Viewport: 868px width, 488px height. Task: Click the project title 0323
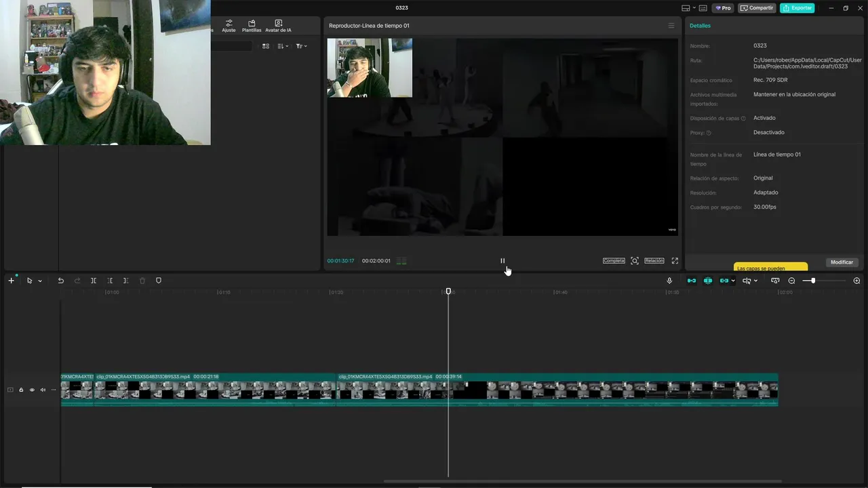point(402,8)
